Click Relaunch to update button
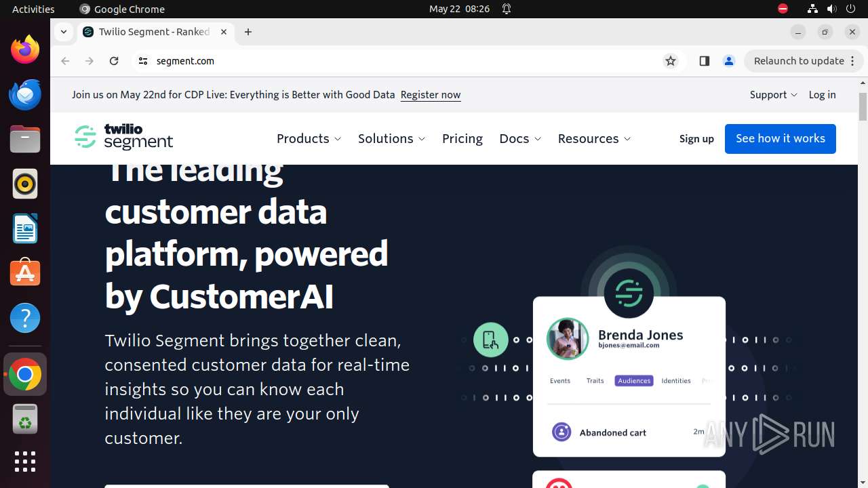868x488 pixels. click(799, 61)
